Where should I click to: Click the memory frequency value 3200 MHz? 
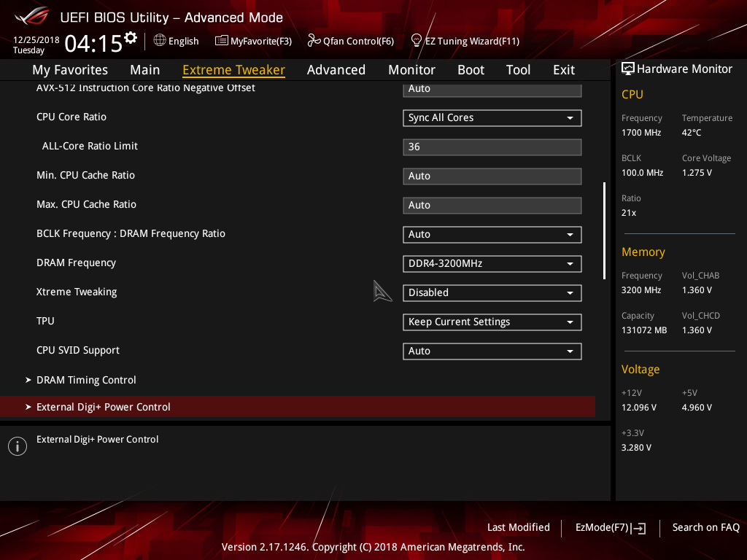coord(640,290)
